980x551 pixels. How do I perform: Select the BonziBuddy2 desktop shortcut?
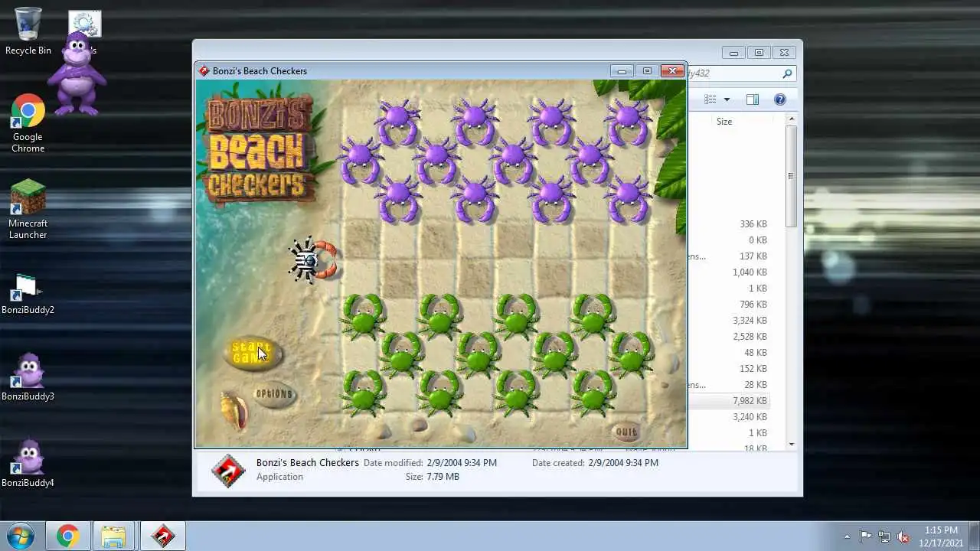(28, 295)
